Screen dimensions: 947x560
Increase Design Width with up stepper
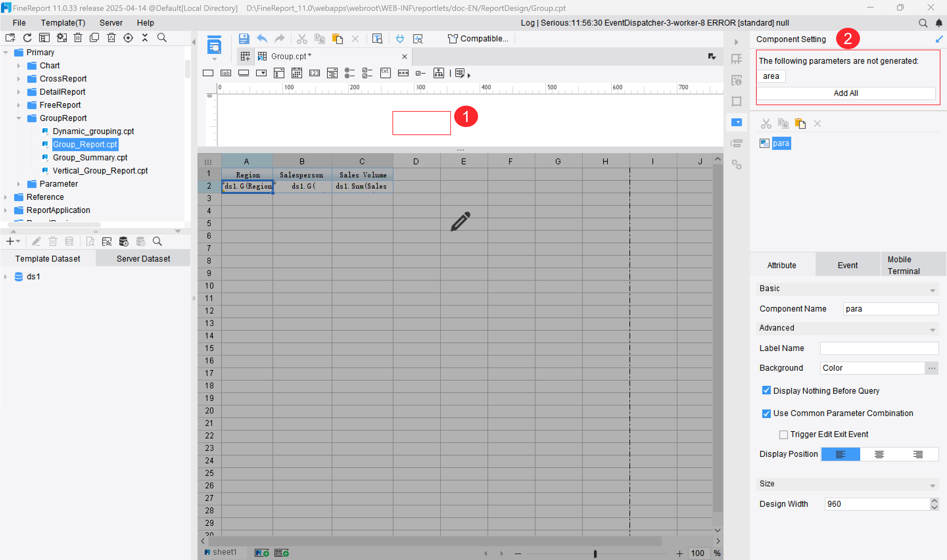[934, 501]
